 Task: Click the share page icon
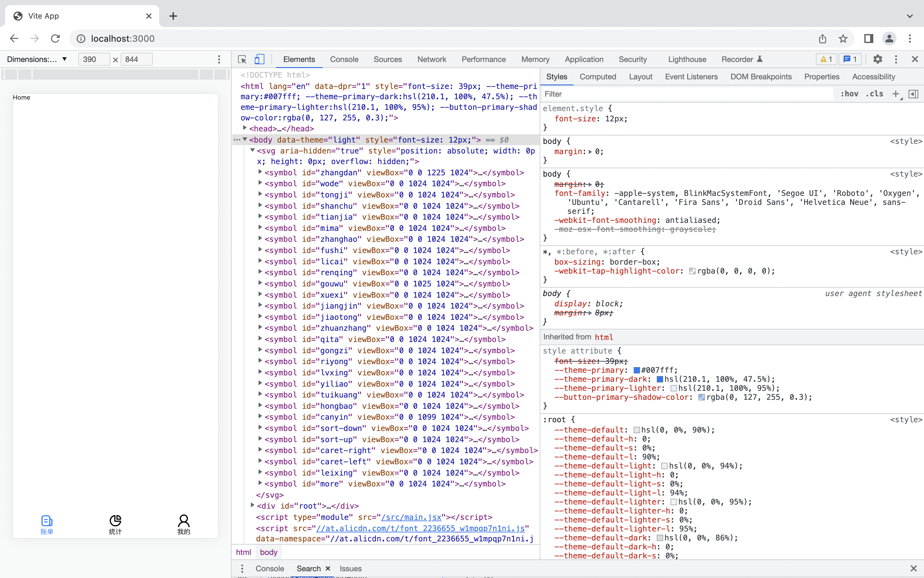(x=822, y=39)
